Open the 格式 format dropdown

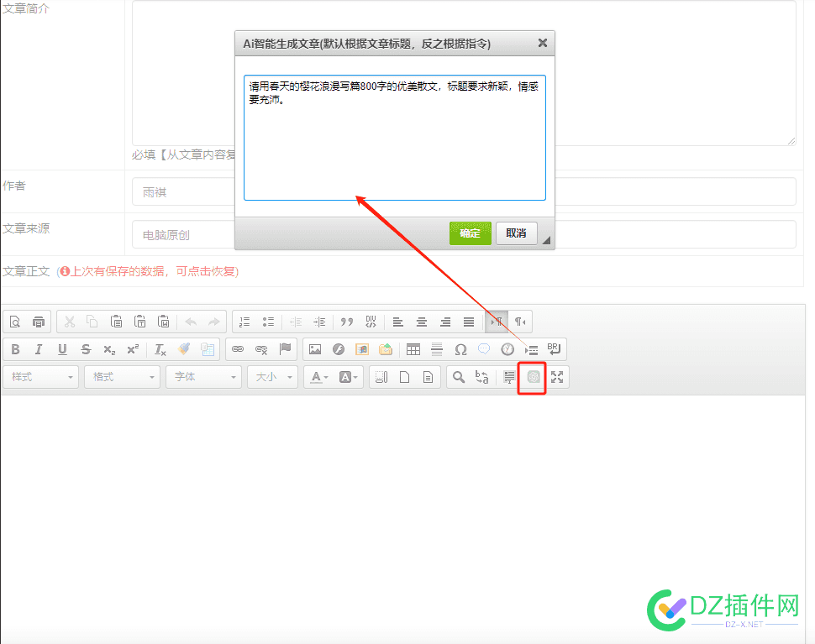click(122, 377)
